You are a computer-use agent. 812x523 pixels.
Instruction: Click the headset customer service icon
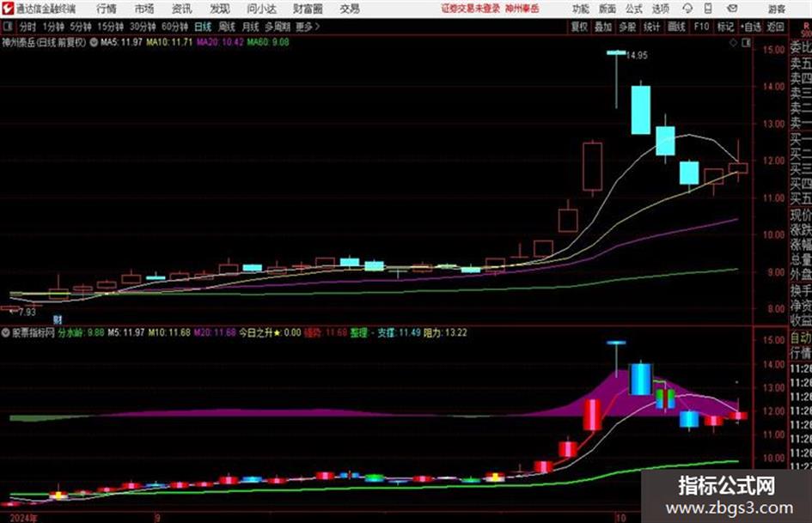pyautogui.click(x=687, y=9)
